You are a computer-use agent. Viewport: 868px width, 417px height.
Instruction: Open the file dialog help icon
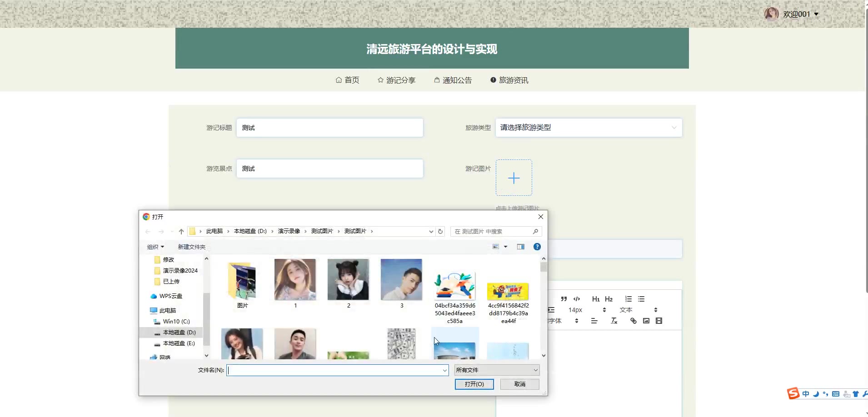537,247
